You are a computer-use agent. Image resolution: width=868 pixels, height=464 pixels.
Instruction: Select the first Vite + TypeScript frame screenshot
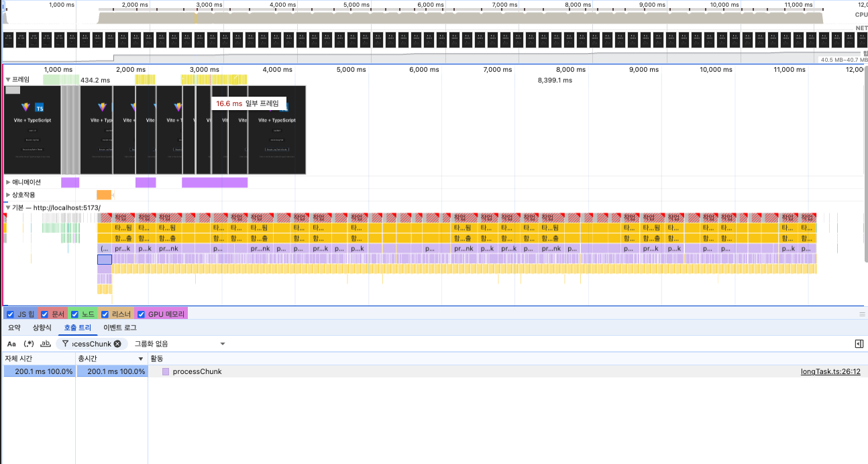click(32, 130)
